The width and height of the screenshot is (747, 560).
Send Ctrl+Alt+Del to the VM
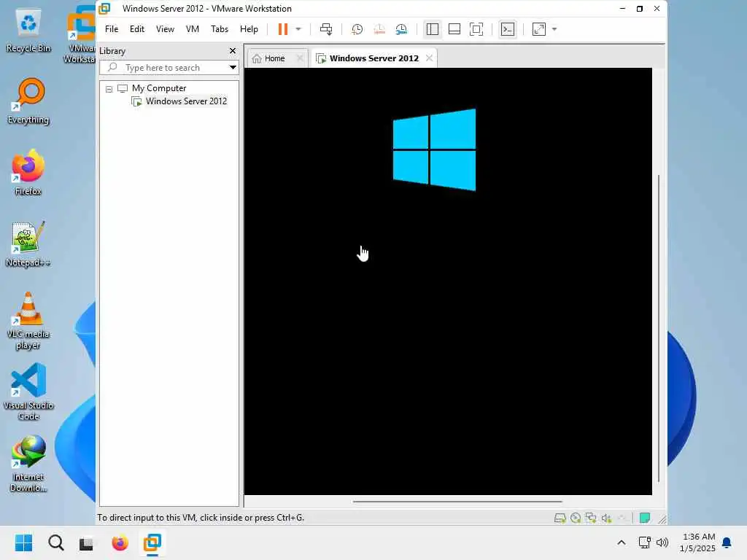point(326,29)
